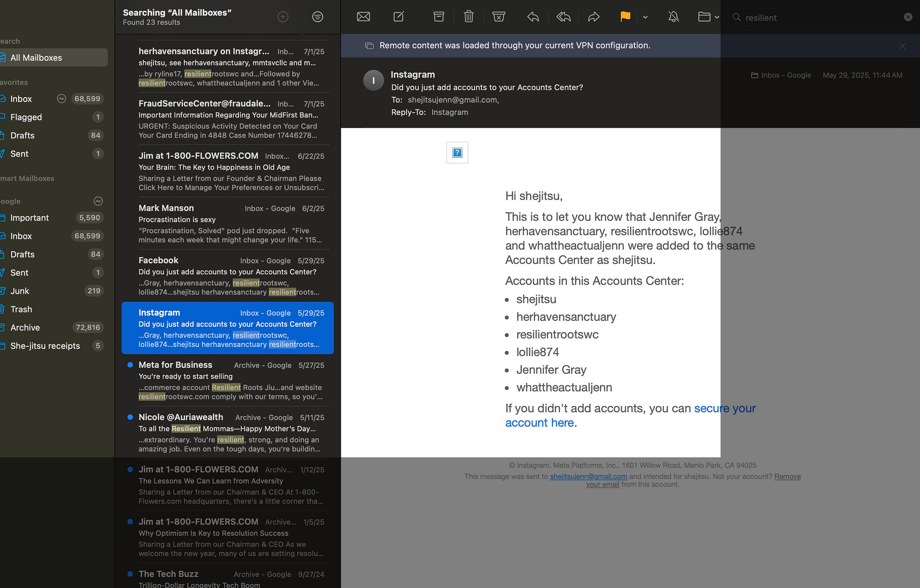Select the Junk mailbox

(20, 291)
